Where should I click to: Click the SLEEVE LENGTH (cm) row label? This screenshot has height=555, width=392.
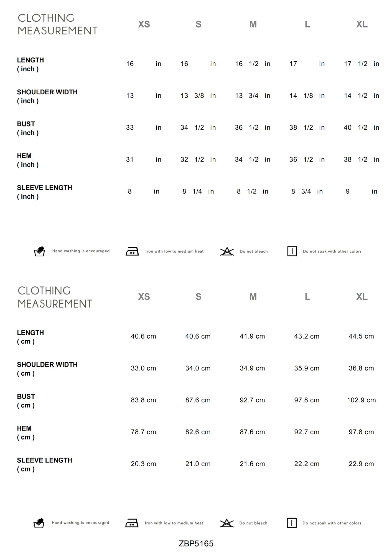[44, 465]
